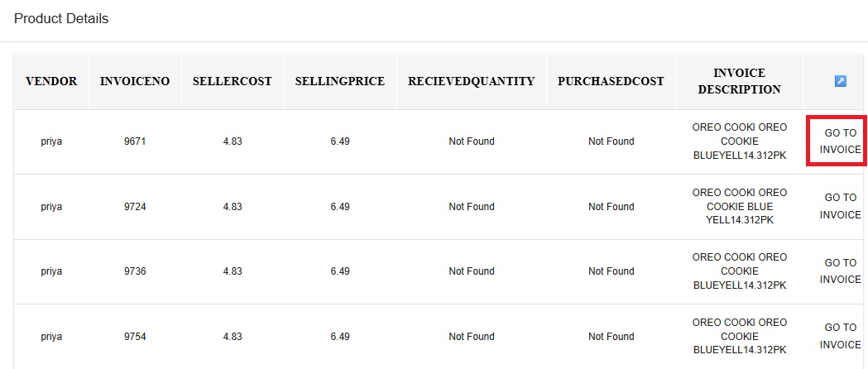
Task: Select invoice number 9724 cell
Action: point(135,207)
